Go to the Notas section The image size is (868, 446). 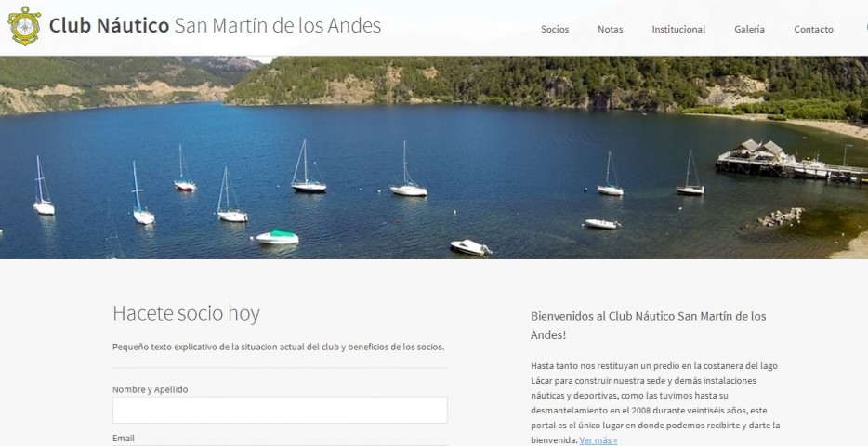point(610,30)
